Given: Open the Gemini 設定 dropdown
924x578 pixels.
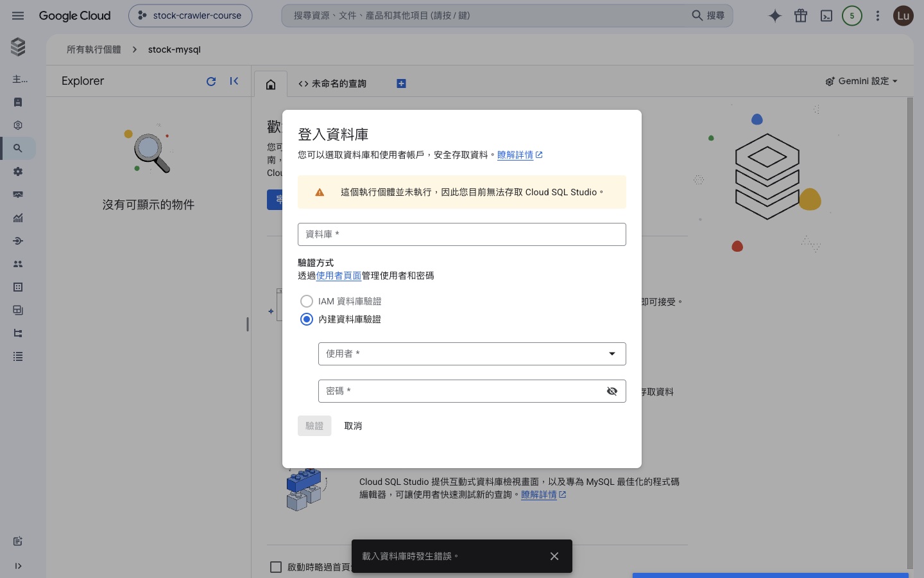Looking at the screenshot, I should click(861, 81).
